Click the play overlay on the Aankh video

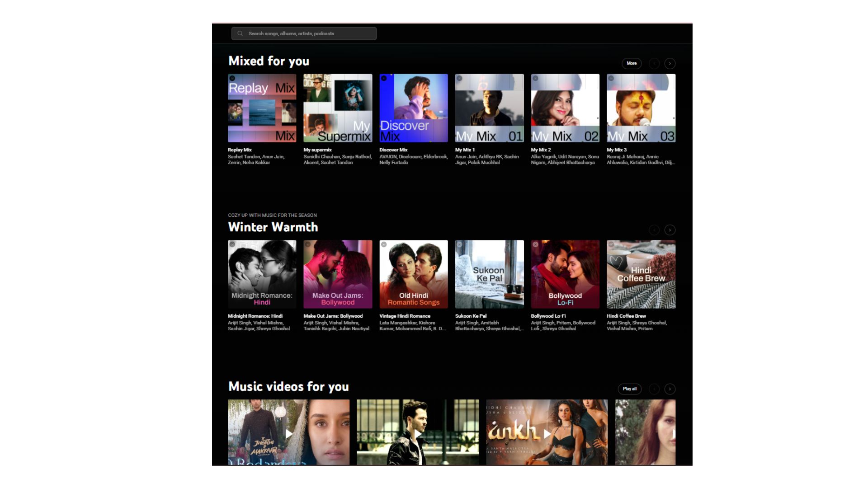click(546, 433)
